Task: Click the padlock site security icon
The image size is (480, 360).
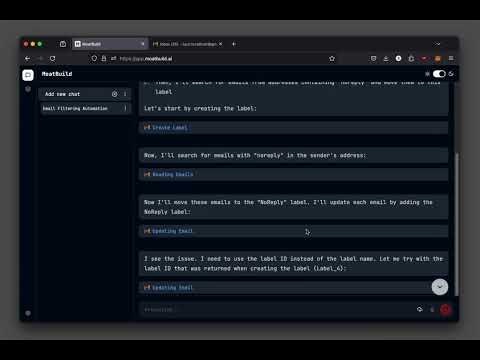Action: pos(104,59)
